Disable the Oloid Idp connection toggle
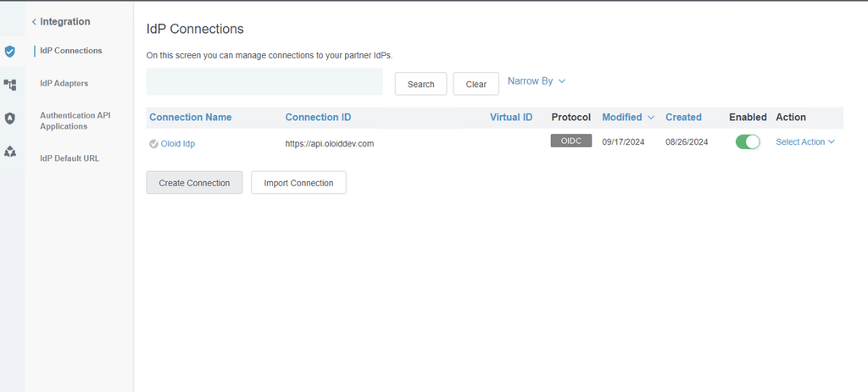868x392 pixels. [748, 142]
